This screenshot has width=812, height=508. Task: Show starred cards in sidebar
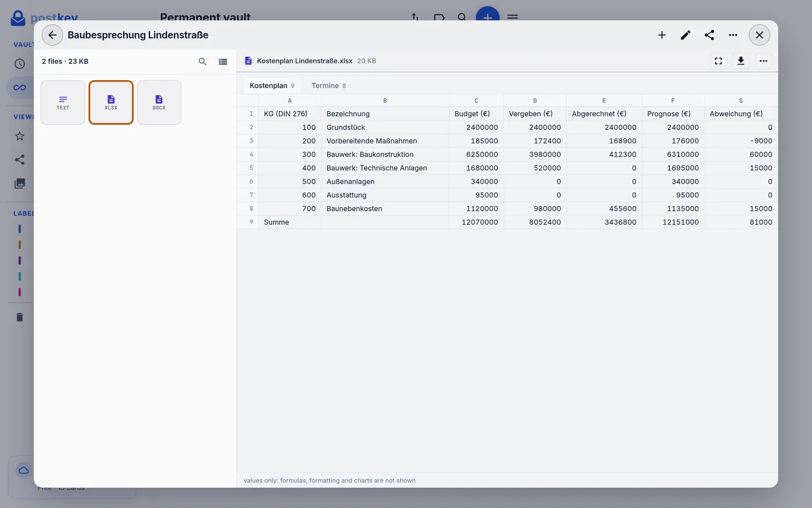[20, 136]
